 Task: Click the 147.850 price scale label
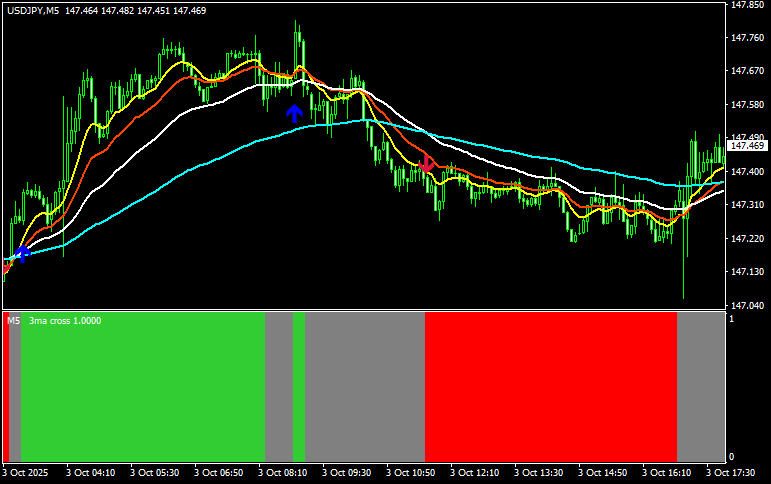point(746,5)
